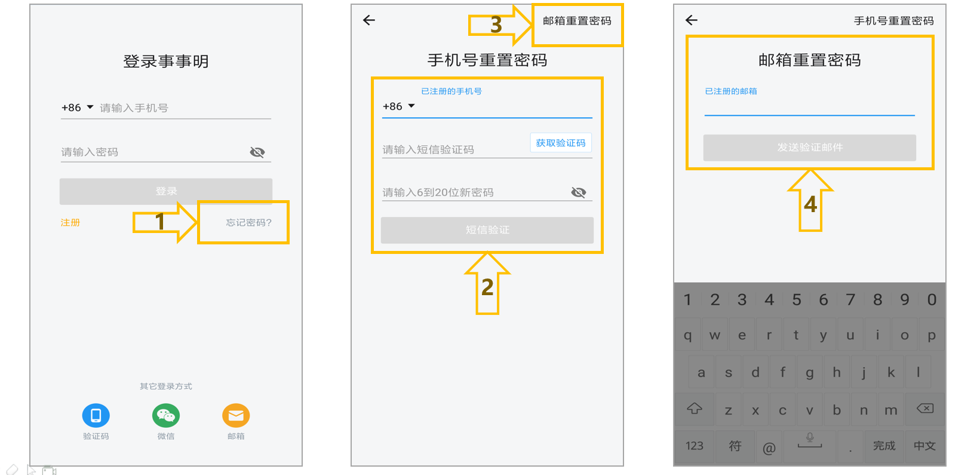
Task: Tap the a key on the keyboard
Action: (x=701, y=372)
